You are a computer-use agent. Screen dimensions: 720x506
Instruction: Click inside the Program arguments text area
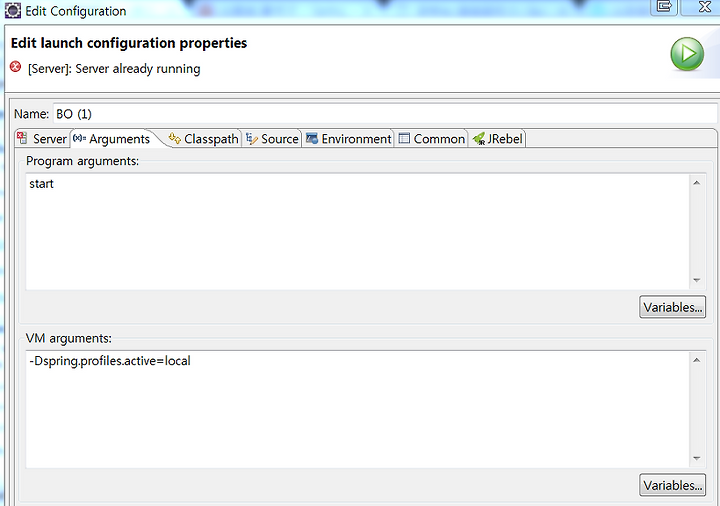[x=358, y=232]
